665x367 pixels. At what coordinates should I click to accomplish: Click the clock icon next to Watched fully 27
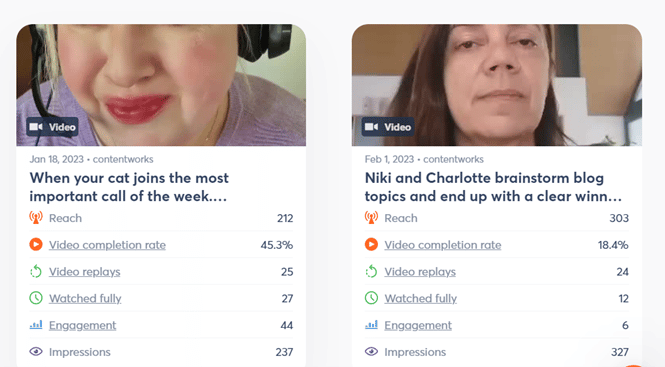tap(36, 298)
